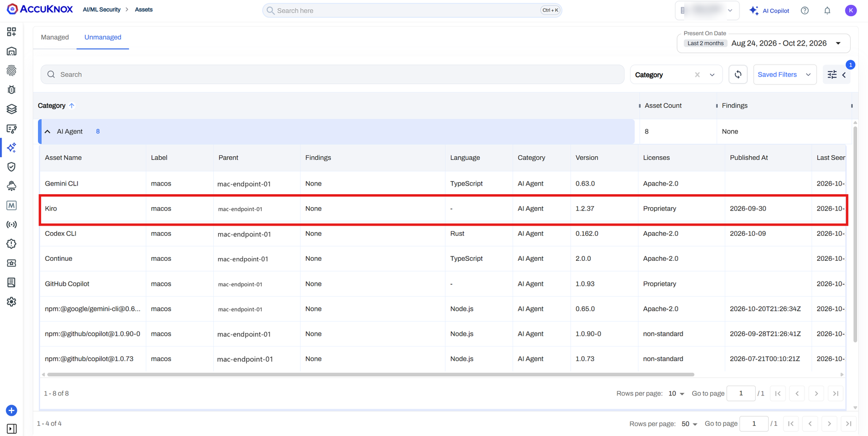Click the inventory building icon in sidebar

click(x=11, y=52)
